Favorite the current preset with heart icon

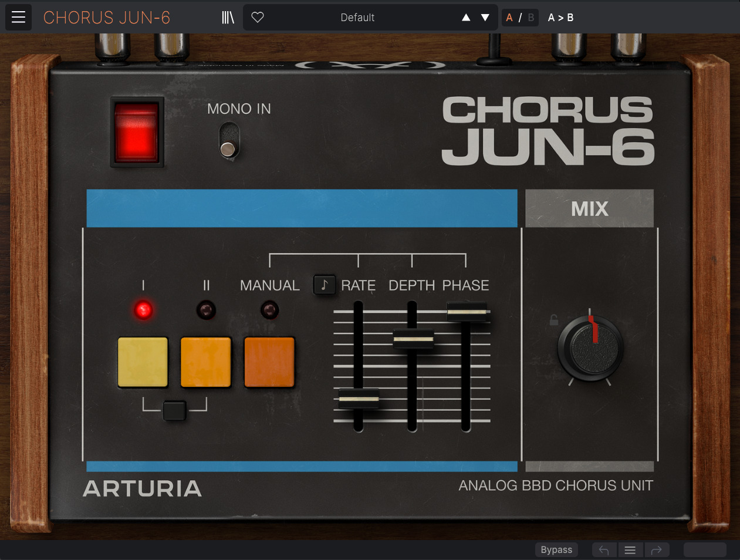[258, 18]
